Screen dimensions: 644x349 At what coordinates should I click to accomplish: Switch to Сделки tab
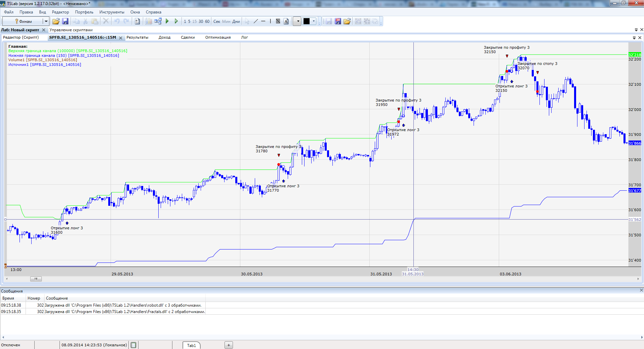point(188,37)
